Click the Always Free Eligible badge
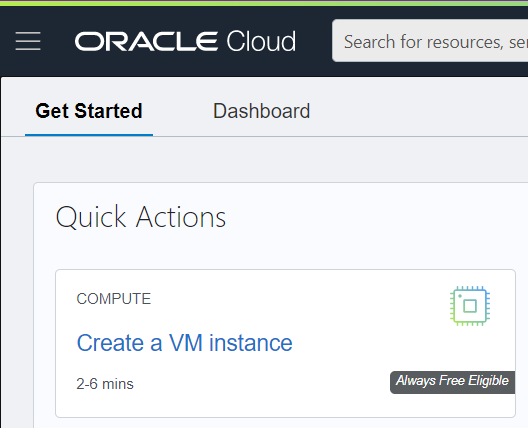 click(452, 382)
